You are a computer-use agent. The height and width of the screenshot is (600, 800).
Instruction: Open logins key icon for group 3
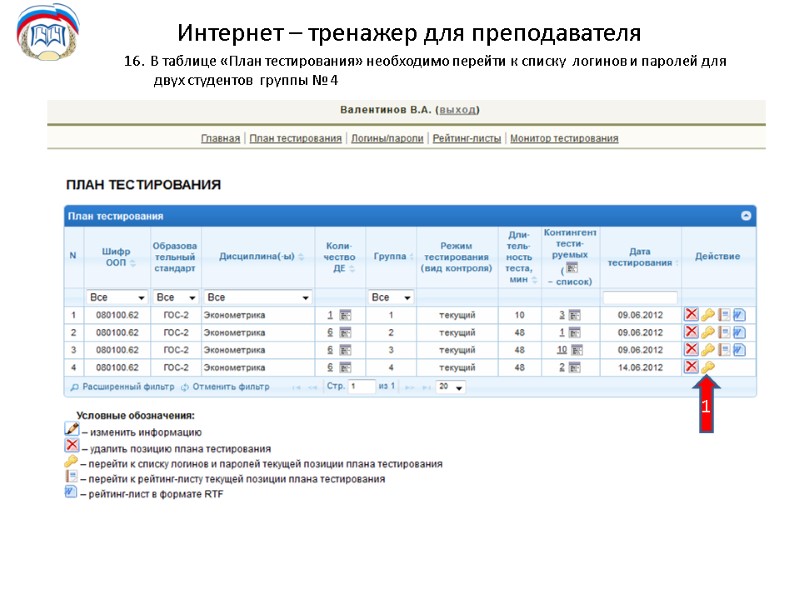708,350
